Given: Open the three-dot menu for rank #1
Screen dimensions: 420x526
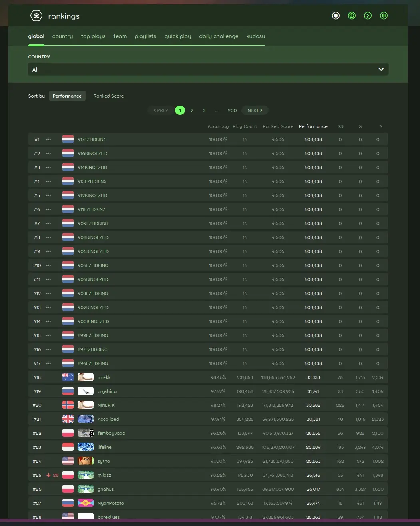Looking at the screenshot, I should pos(48,139).
